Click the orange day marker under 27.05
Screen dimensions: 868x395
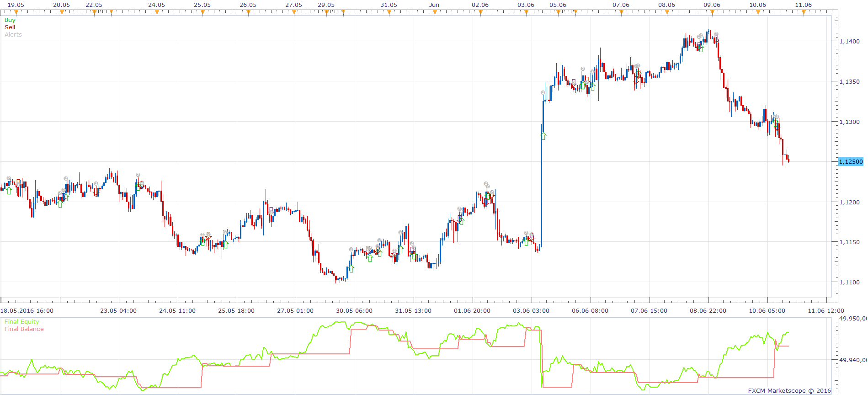pos(294,13)
